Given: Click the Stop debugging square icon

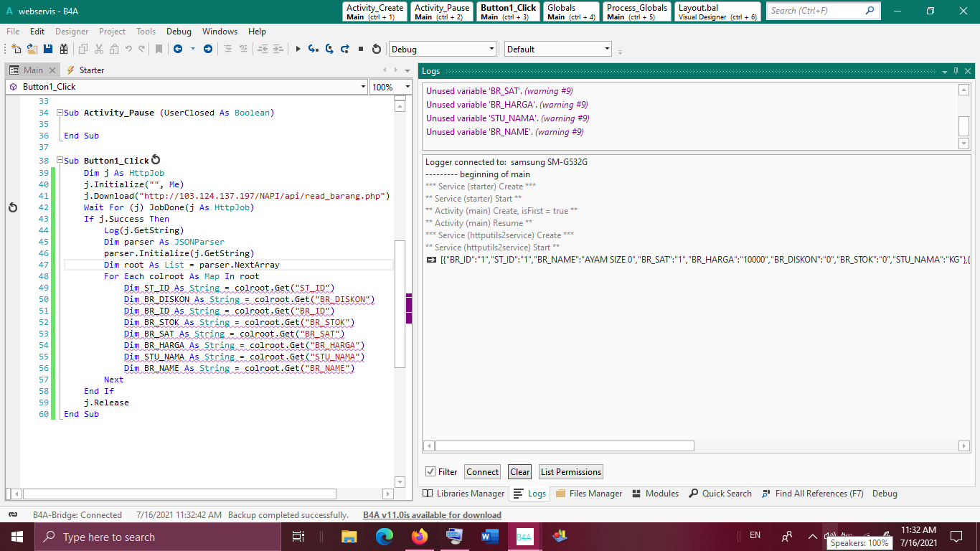Looking at the screenshot, I should coord(361,49).
